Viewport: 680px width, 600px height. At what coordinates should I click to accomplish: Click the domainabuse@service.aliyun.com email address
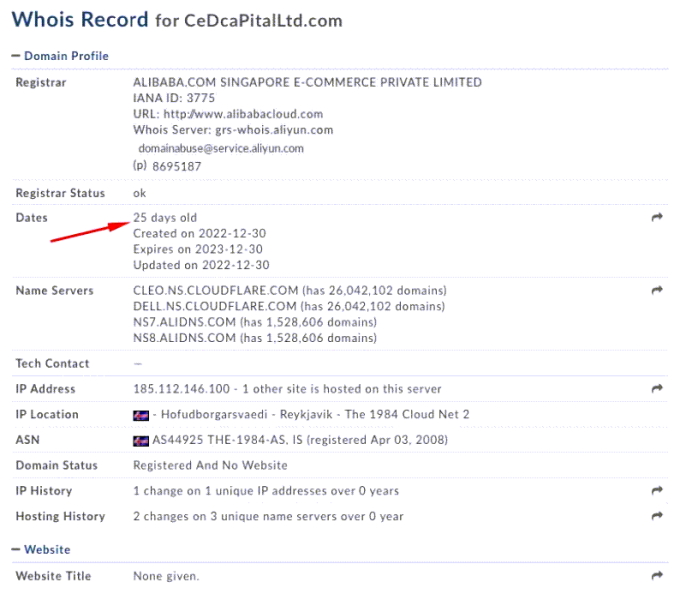(x=220, y=148)
